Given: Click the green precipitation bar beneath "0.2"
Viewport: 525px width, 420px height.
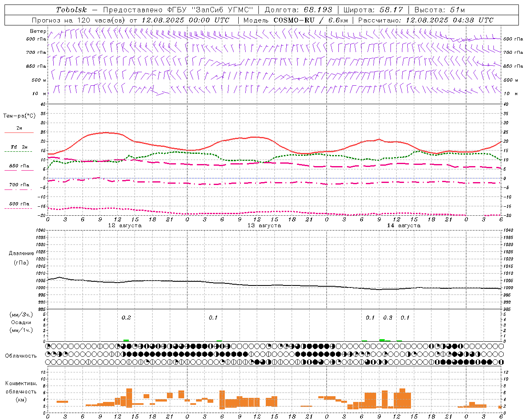Looking at the screenshot, I should click(126, 340).
